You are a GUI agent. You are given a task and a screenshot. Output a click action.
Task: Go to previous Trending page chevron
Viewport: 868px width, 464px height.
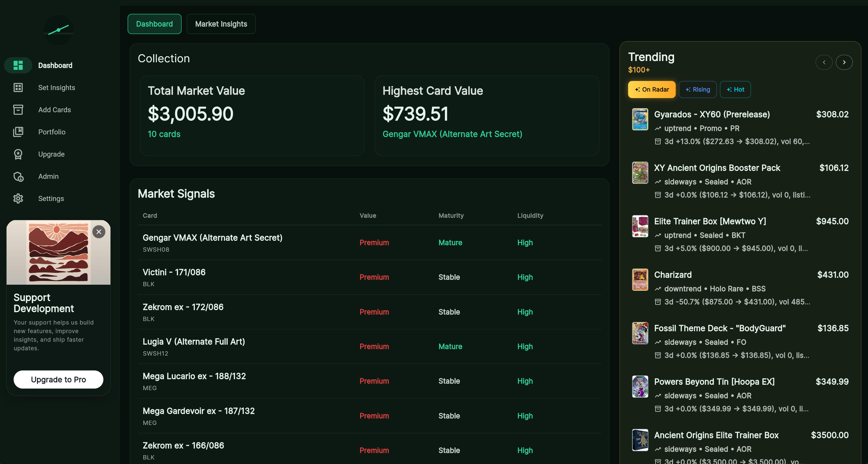pos(824,62)
